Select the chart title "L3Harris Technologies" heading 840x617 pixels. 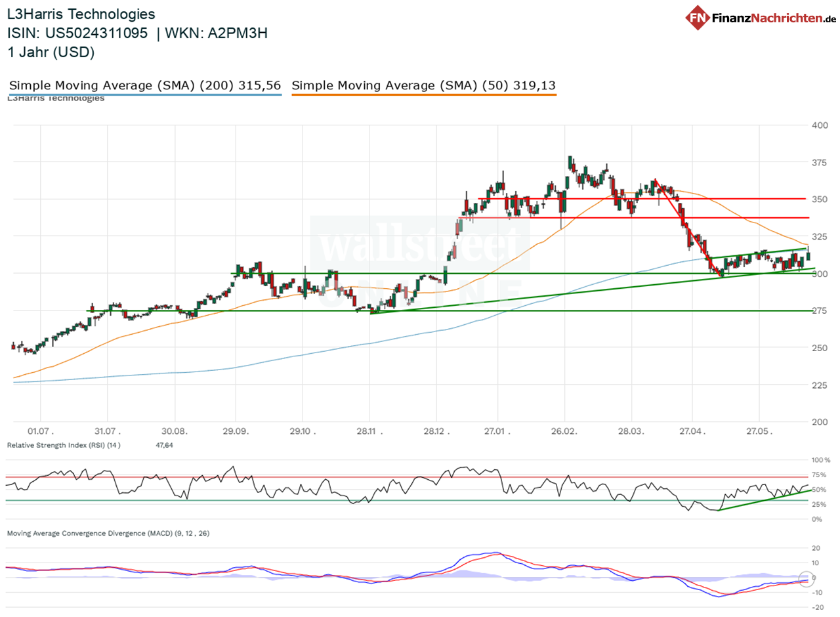tap(82, 14)
